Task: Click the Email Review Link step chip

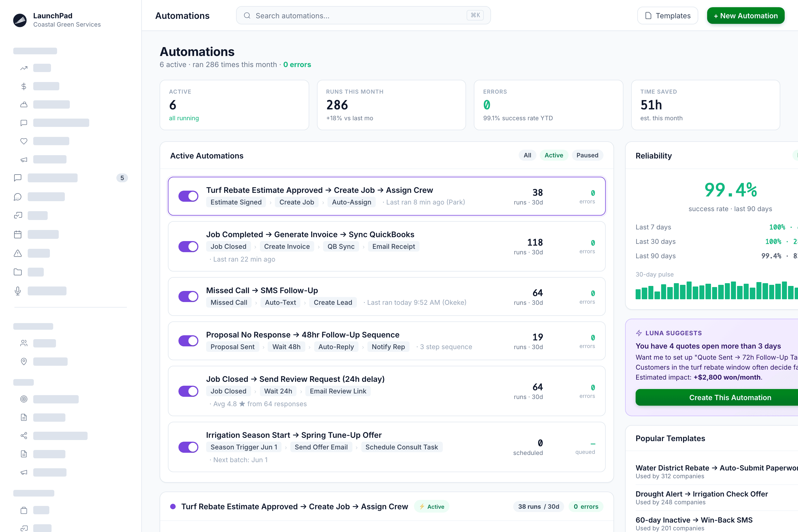Action: pos(338,391)
